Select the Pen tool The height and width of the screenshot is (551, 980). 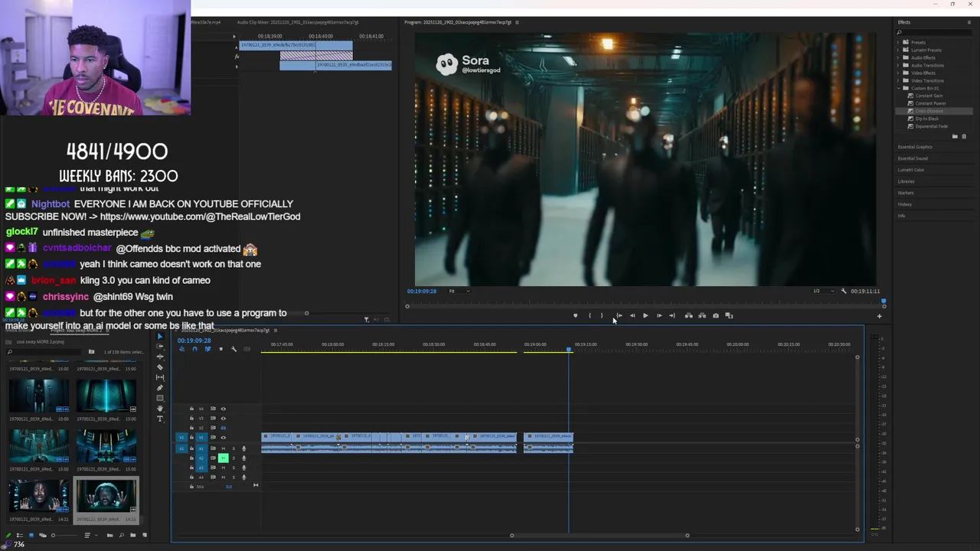point(160,387)
